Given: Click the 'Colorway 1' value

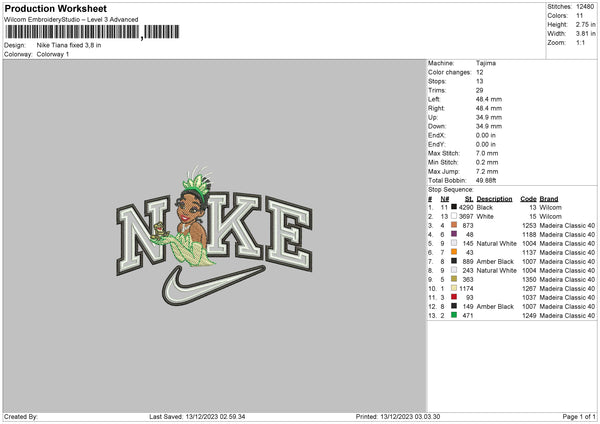Looking at the screenshot, I should coord(53,54).
